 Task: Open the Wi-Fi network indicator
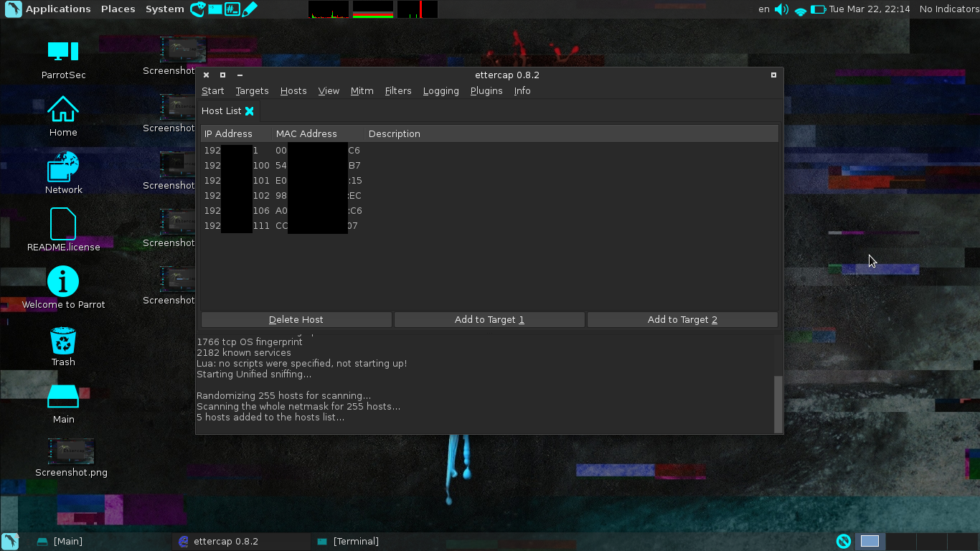pyautogui.click(x=801, y=9)
